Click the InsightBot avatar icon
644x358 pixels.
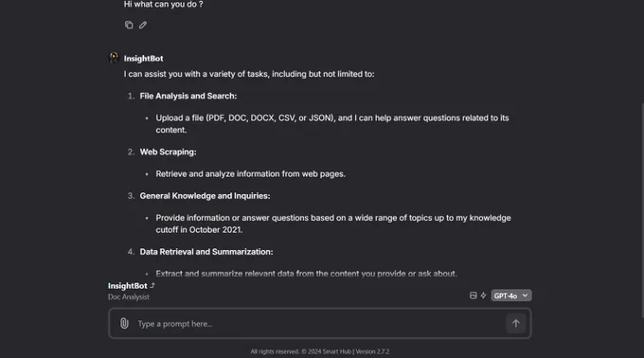pyautogui.click(x=114, y=58)
